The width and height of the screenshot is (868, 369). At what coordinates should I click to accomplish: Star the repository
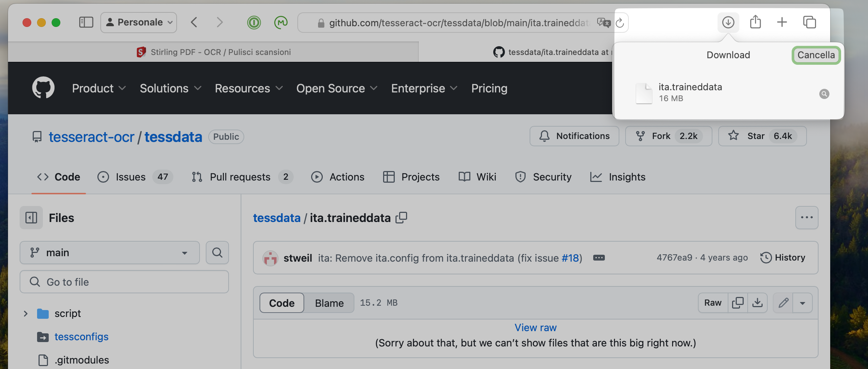tap(762, 136)
